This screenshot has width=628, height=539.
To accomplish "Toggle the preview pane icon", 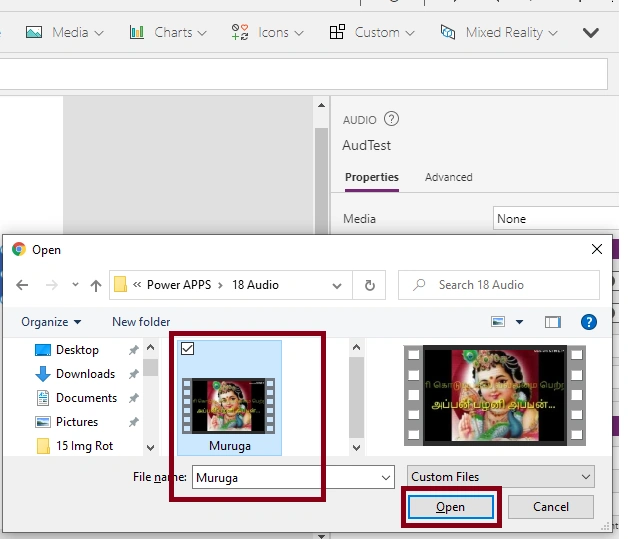I will 553,322.
